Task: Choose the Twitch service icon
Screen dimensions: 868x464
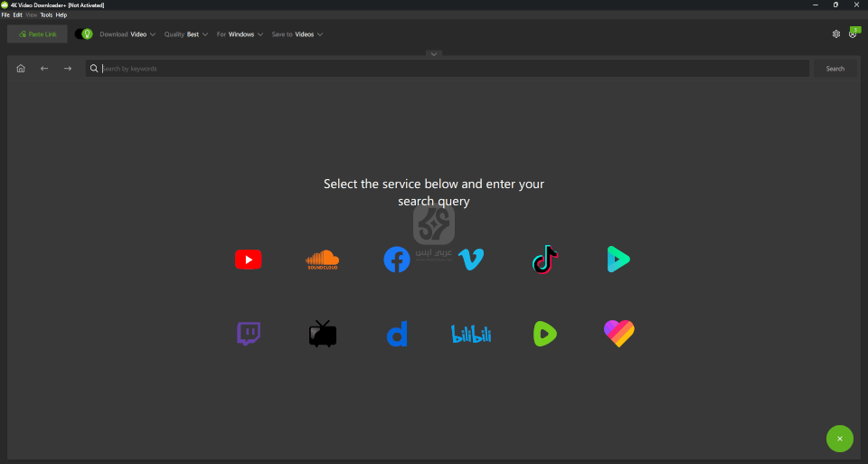Action: (x=249, y=334)
